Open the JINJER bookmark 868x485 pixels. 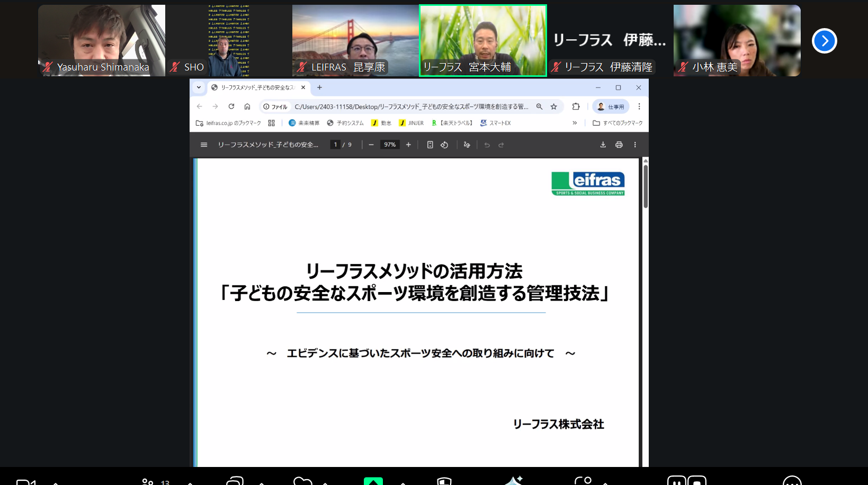[411, 123]
